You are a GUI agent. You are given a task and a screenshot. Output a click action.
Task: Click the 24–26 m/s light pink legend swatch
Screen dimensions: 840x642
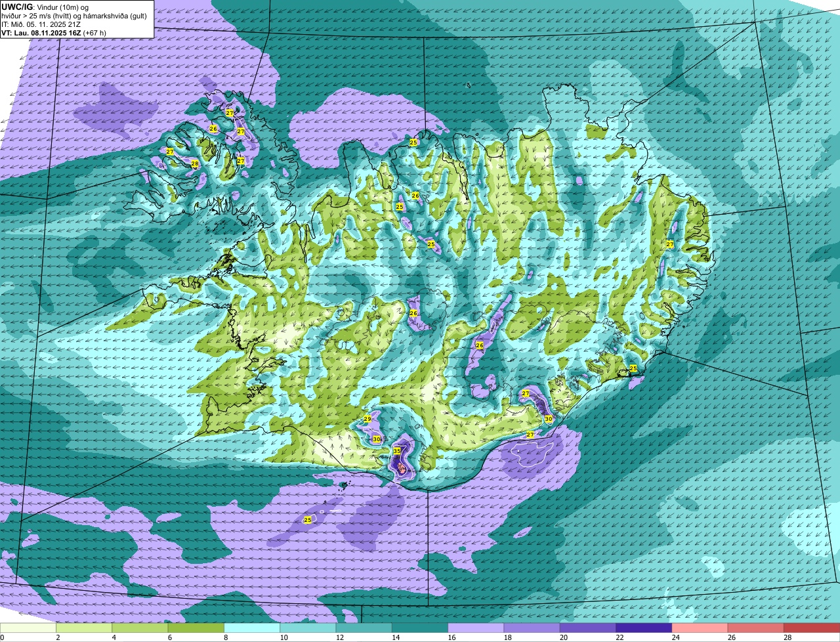coord(700,628)
